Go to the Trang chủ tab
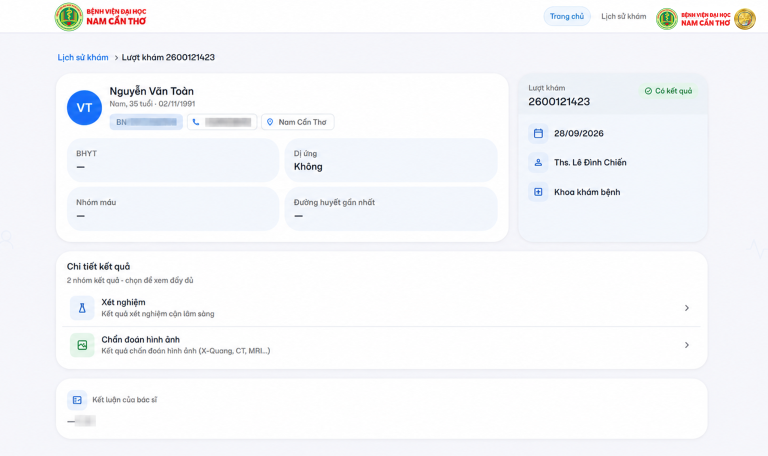The height and width of the screenshot is (456, 768). coord(567,17)
